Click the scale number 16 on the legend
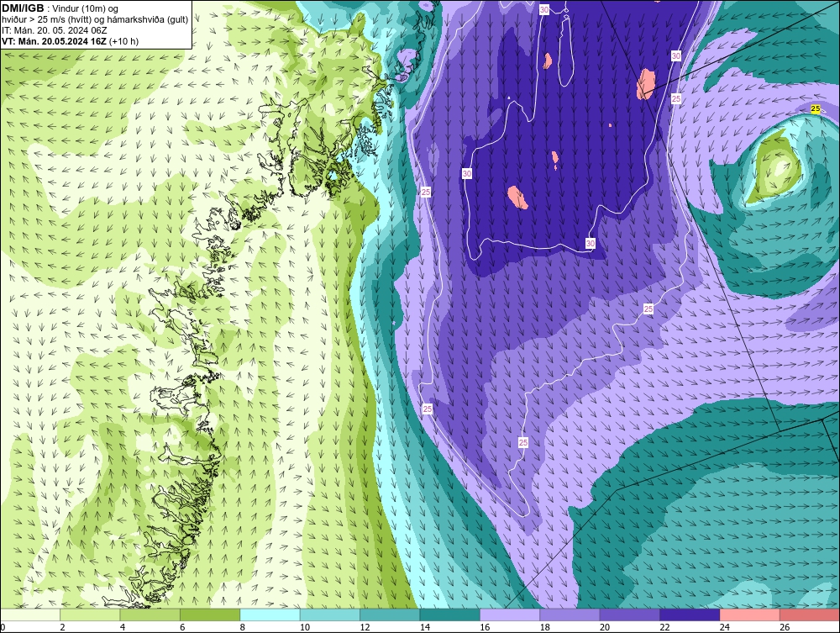 coord(485,627)
